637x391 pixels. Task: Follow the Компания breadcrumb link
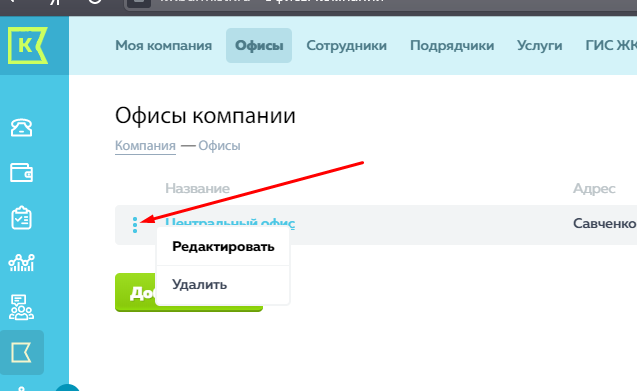[x=145, y=146]
